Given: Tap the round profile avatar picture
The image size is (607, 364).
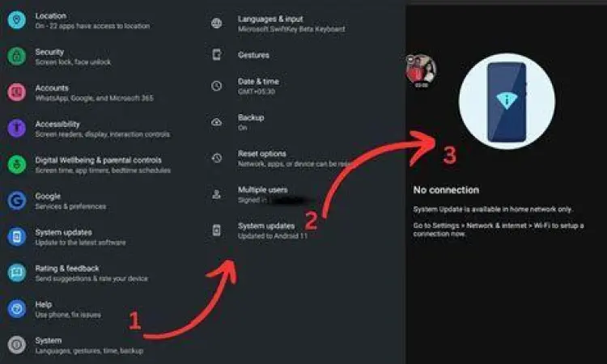Looking at the screenshot, I should point(421,71).
